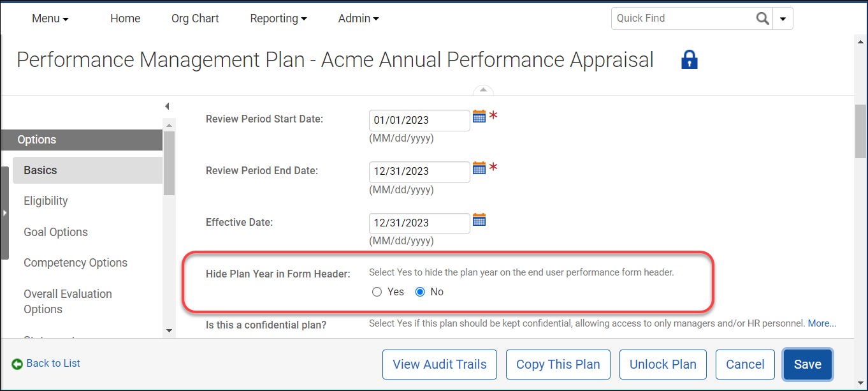Collapse the left navigation panel using the arrow
Image resolution: width=868 pixels, height=391 pixels.
click(167, 106)
